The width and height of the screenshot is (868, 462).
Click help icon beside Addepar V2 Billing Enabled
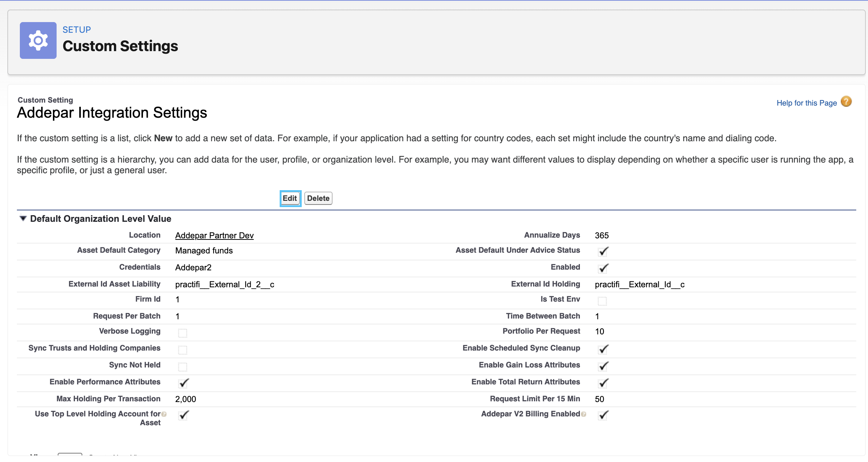coord(584,414)
